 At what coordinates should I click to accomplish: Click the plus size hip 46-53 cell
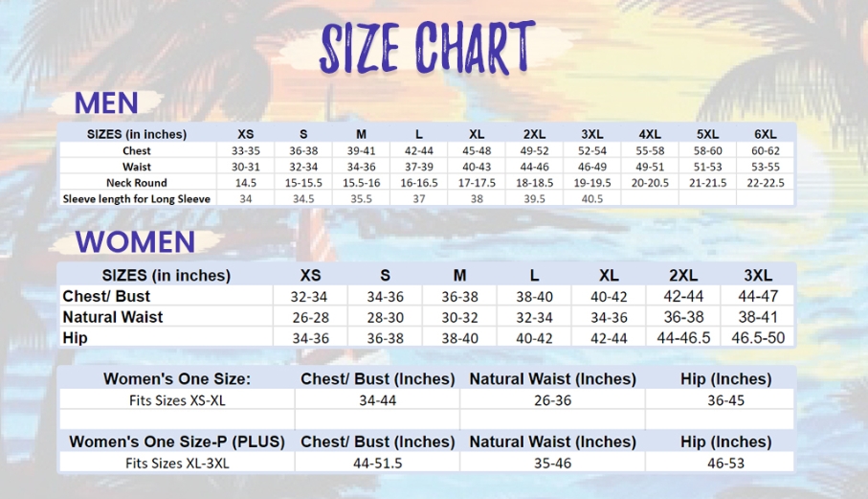pyautogui.click(x=725, y=463)
